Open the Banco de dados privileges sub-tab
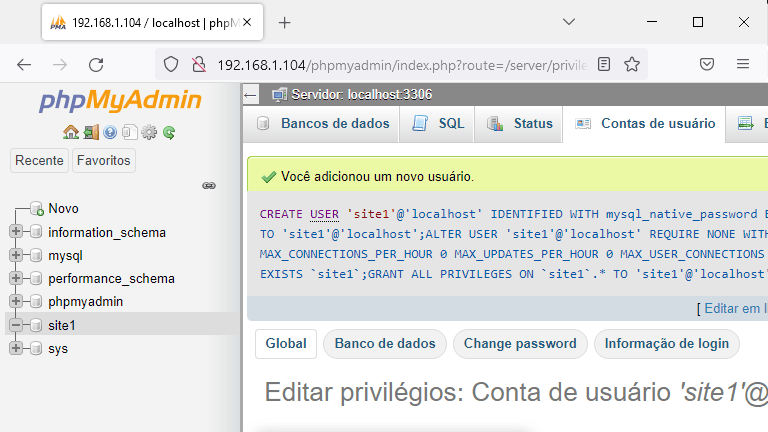This screenshot has height=432, width=768. point(385,343)
